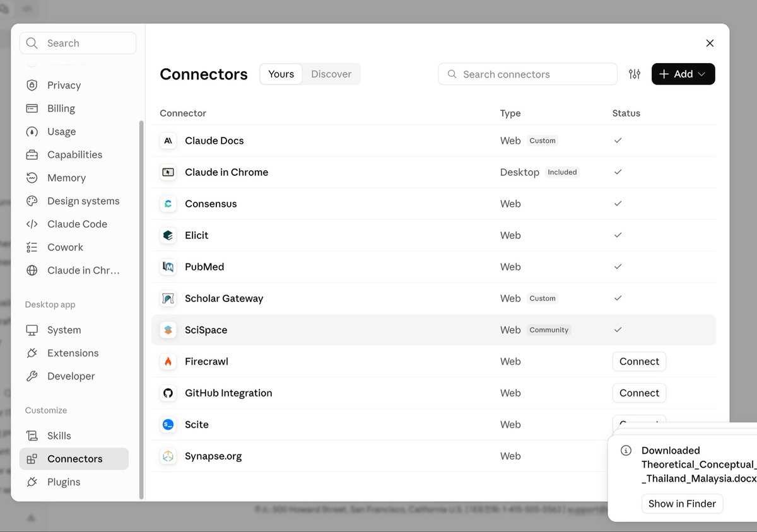The image size is (757, 532).
Task: Focus the Search connectors field
Action: pyautogui.click(x=527, y=74)
